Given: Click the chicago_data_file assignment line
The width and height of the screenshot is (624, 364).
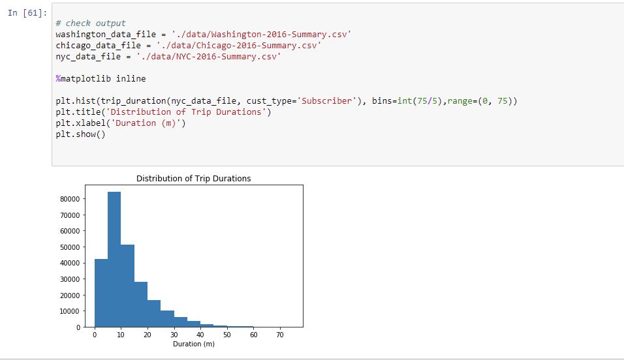Looking at the screenshot, I should [188, 46].
